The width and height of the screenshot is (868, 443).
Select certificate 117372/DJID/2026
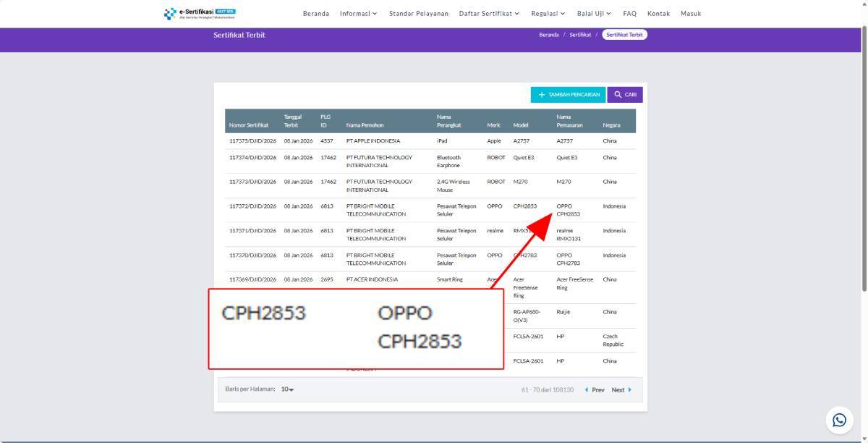252,206
